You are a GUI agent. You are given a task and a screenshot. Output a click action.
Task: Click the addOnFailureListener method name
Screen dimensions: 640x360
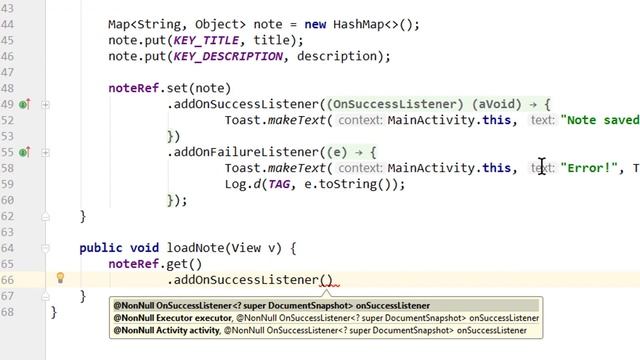pos(246,152)
